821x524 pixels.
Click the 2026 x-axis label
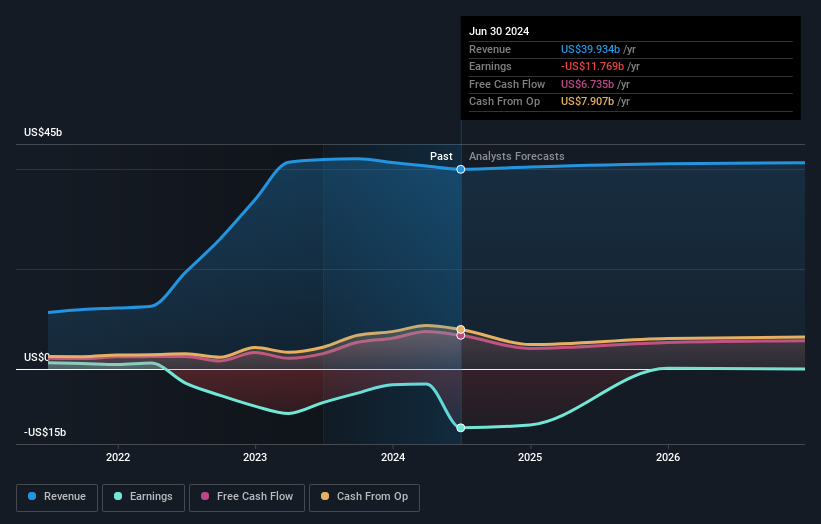pyautogui.click(x=668, y=457)
